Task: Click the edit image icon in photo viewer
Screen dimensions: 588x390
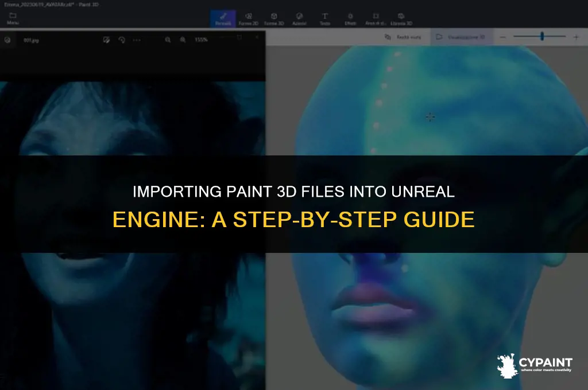Action: click(106, 40)
